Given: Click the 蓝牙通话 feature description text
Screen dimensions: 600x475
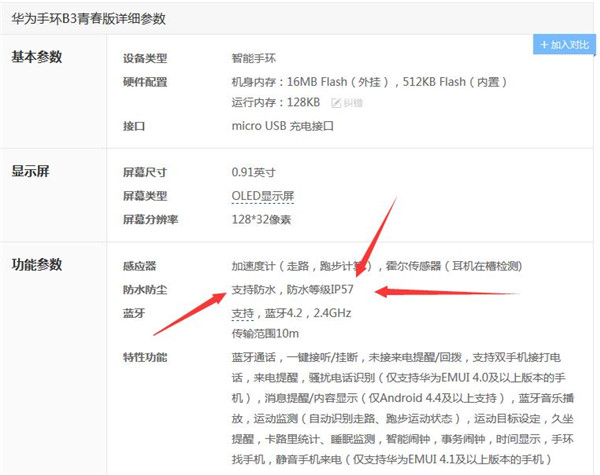Looking at the screenshot, I should (403, 408).
